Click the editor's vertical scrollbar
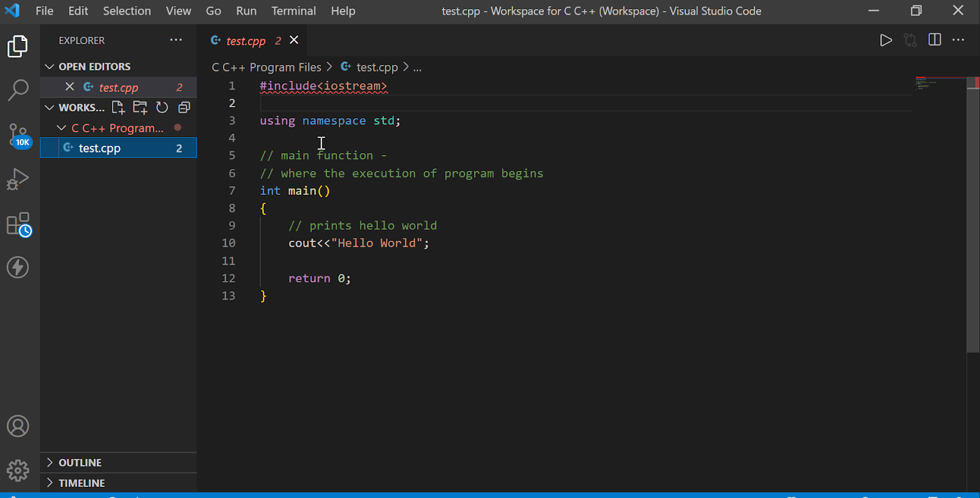Image resolution: width=980 pixels, height=498 pixels. coord(973,214)
